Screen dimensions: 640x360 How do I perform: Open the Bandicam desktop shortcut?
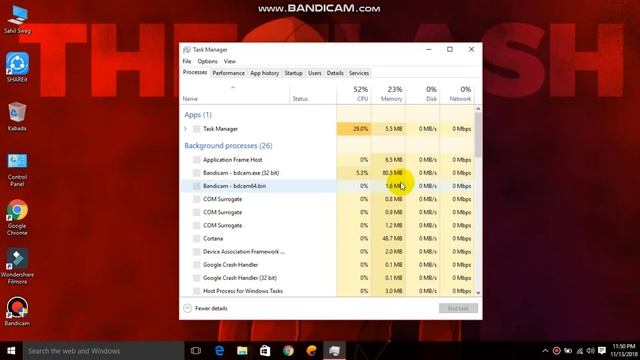click(x=17, y=311)
